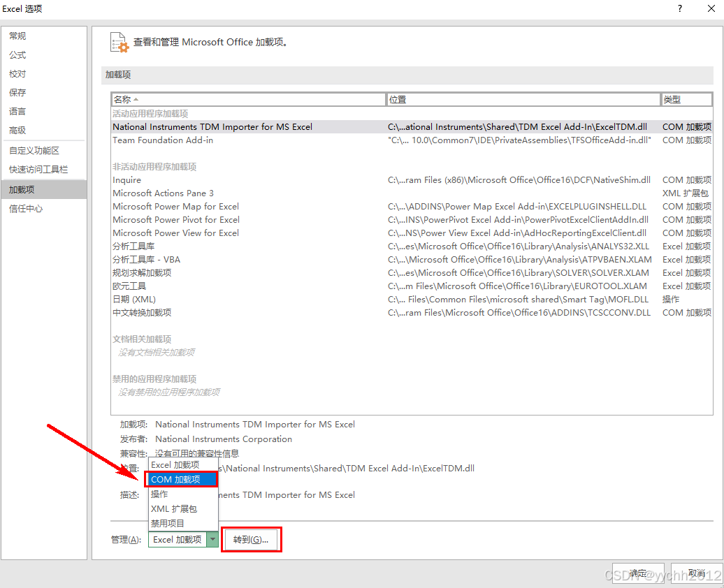Screen dimensions: 724x588
Task: Switch to the 校对 category
Action: [44, 74]
